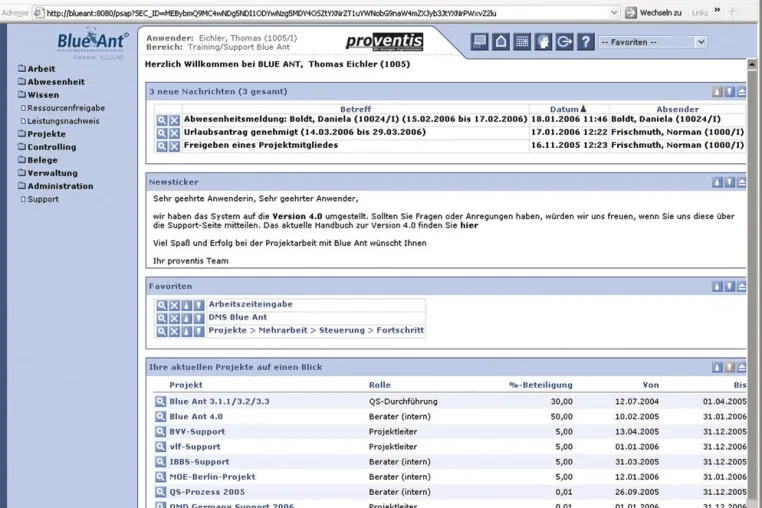
Task: Sort messages by Betreff column
Action: tap(355, 109)
